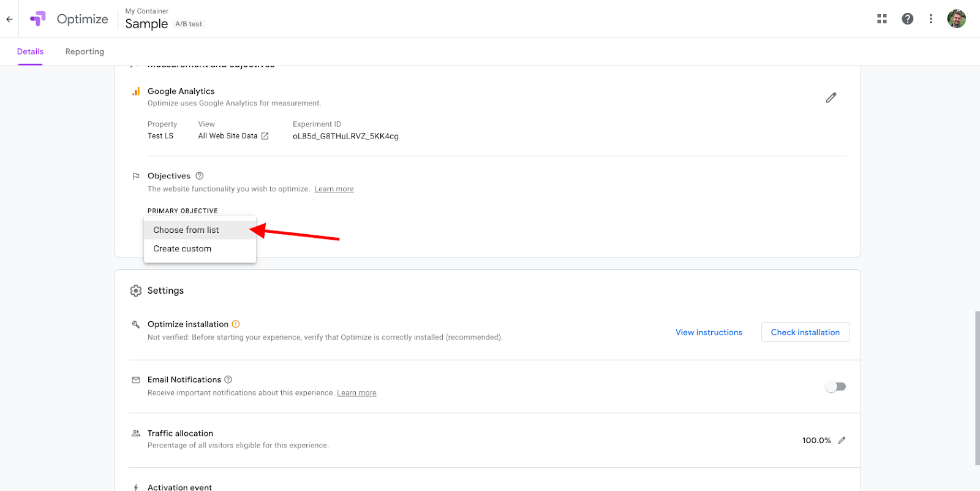
Task: Click the back arrow icon
Action: pyautogui.click(x=9, y=19)
